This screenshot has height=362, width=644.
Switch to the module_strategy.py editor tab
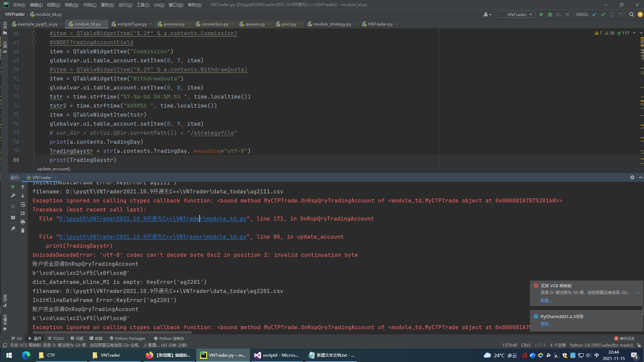click(x=332, y=24)
